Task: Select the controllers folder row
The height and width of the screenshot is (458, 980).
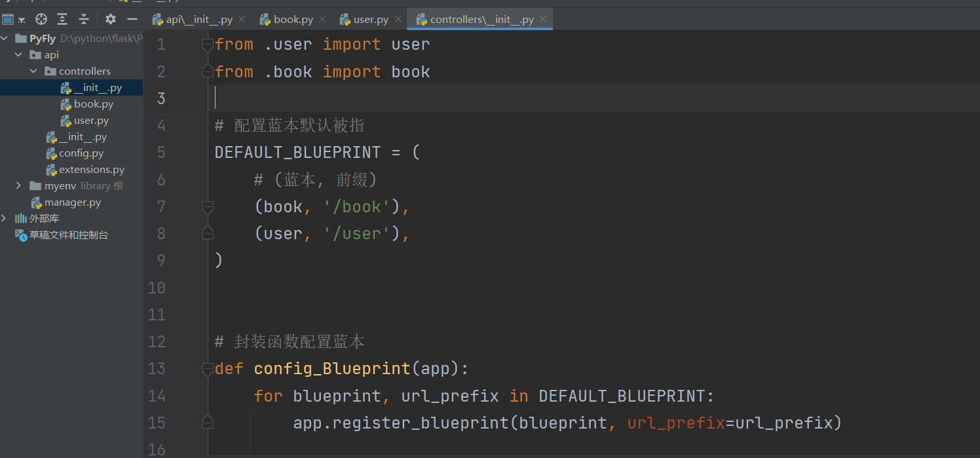Action: coord(71,71)
